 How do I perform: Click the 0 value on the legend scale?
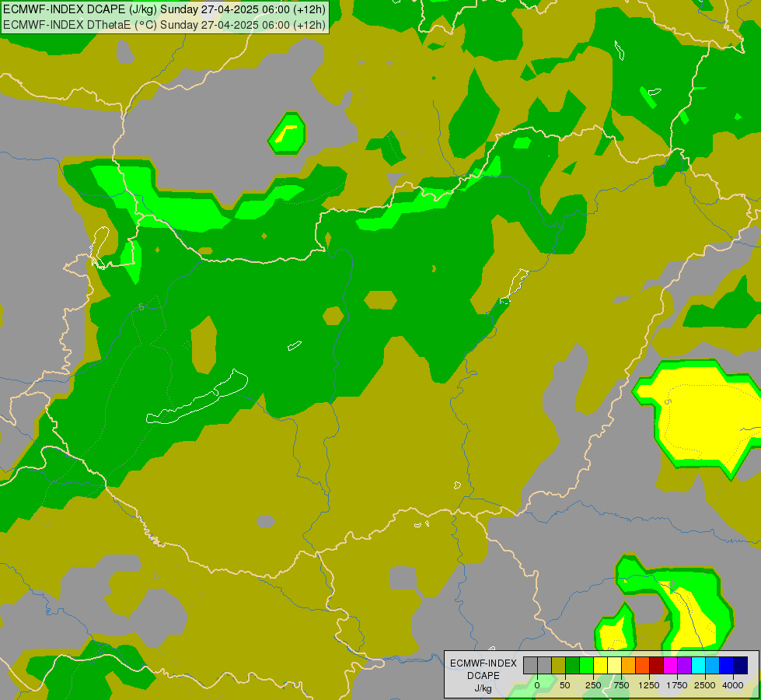pyautogui.click(x=537, y=685)
